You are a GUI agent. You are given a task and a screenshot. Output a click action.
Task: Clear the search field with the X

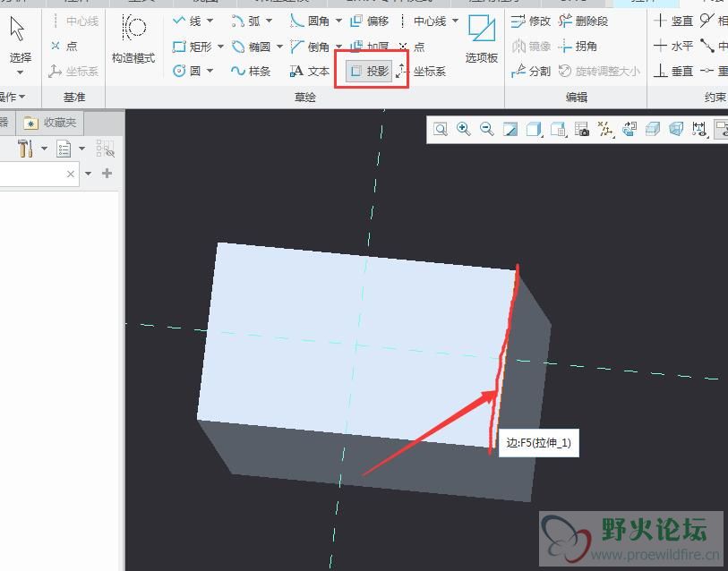(x=71, y=175)
